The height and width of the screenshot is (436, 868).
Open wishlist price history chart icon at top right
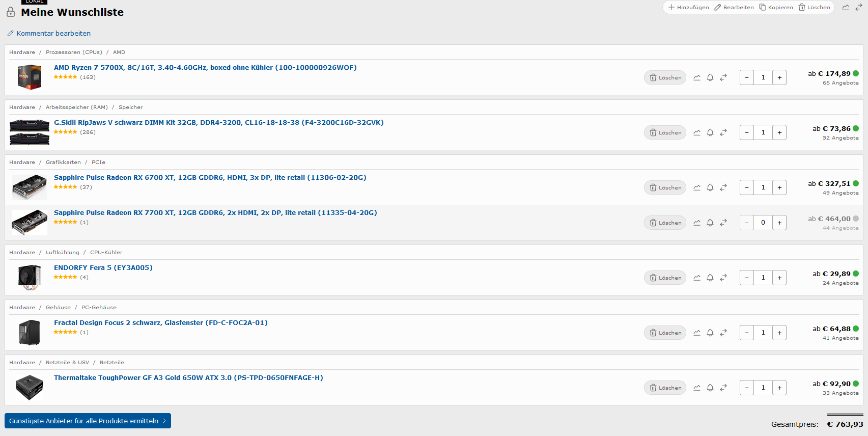point(846,7)
